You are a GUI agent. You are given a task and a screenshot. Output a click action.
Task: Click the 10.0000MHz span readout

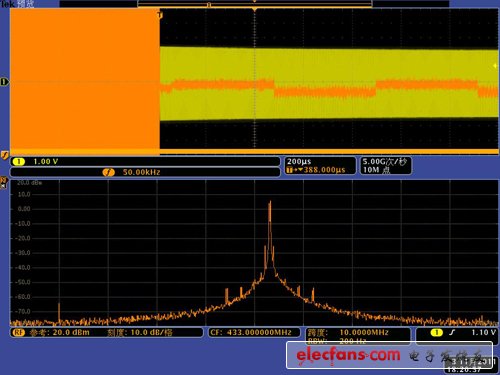click(x=364, y=332)
